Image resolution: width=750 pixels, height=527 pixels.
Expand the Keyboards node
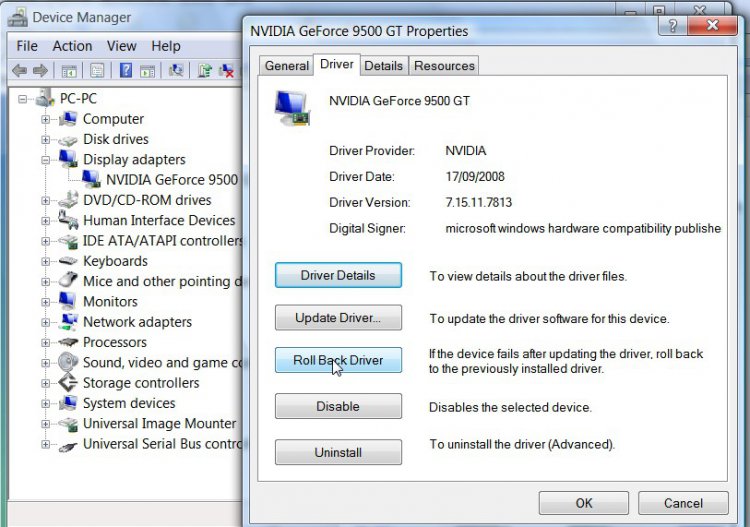[x=45, y=261]
